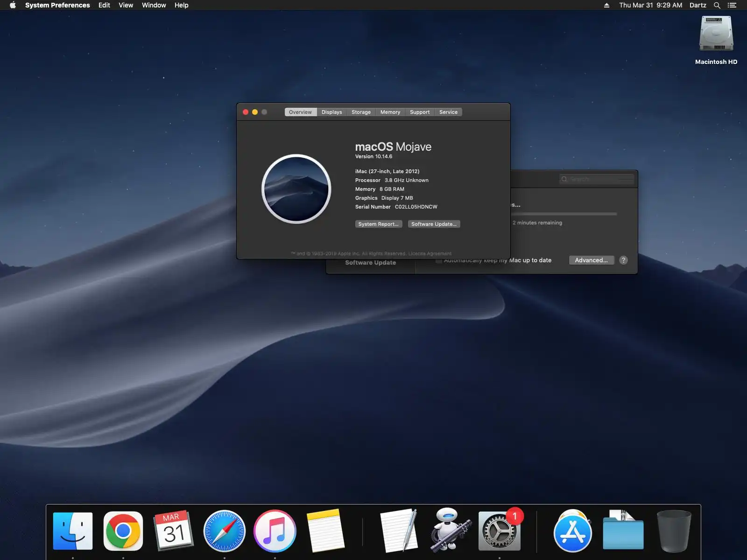Viewport: 747px width, 560px height.
Task: Open the View menu
Action: (x=126, y=5)
